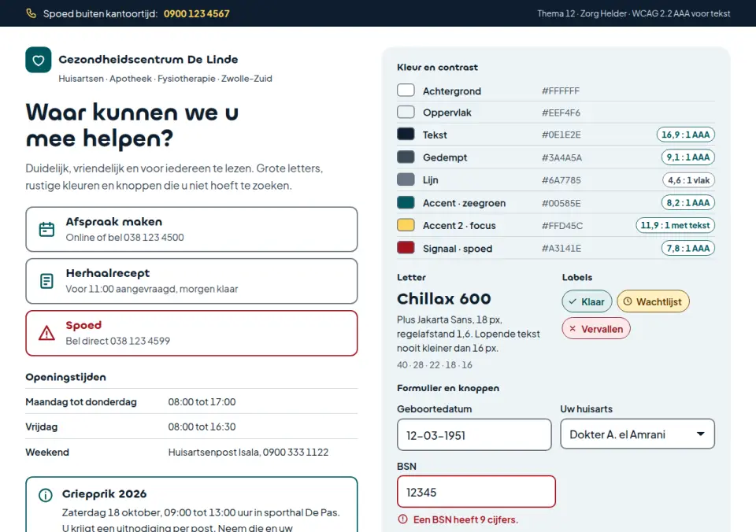The image size is (756, 532).
Task: Click the Gedempt color swatch
Action: click(406, 157)
